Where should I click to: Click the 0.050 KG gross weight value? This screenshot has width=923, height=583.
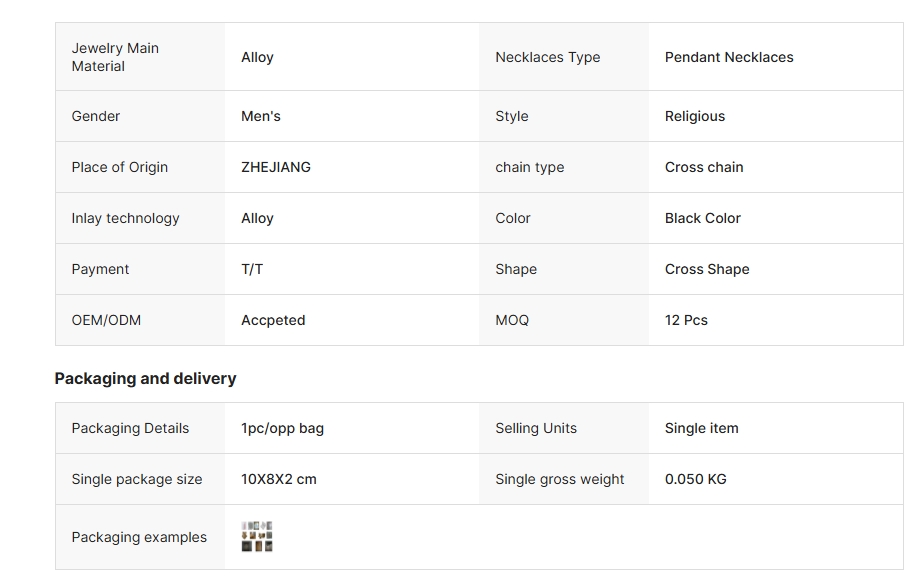pyautogui.click(x=695, y=479)
